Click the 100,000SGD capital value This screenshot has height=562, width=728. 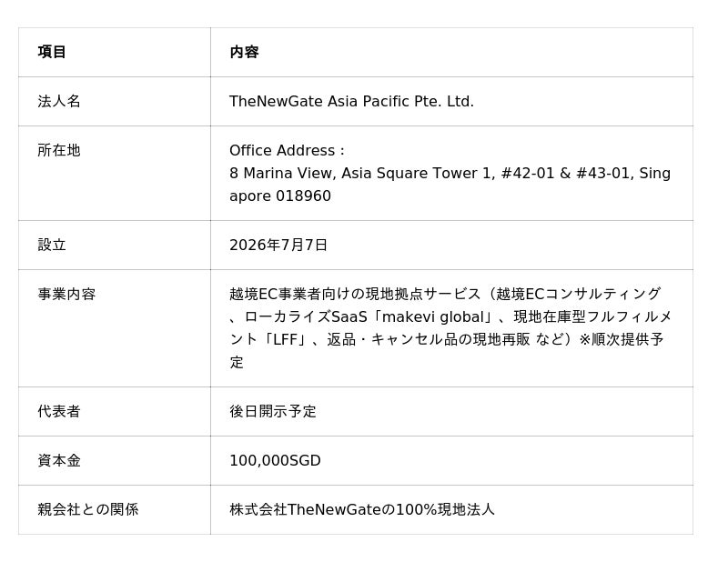click(275, 461)
